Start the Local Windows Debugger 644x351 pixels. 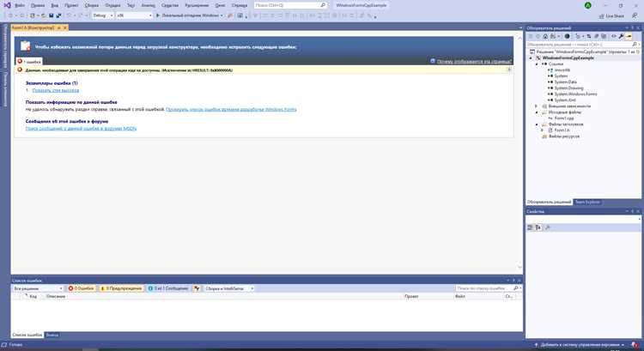188,15
